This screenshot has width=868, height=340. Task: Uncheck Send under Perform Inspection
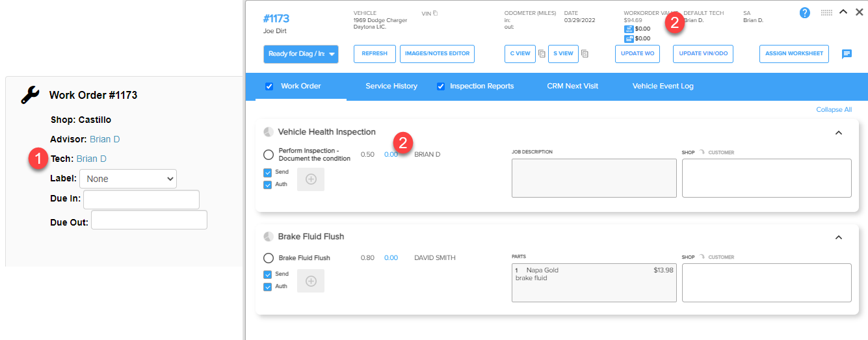268,173
